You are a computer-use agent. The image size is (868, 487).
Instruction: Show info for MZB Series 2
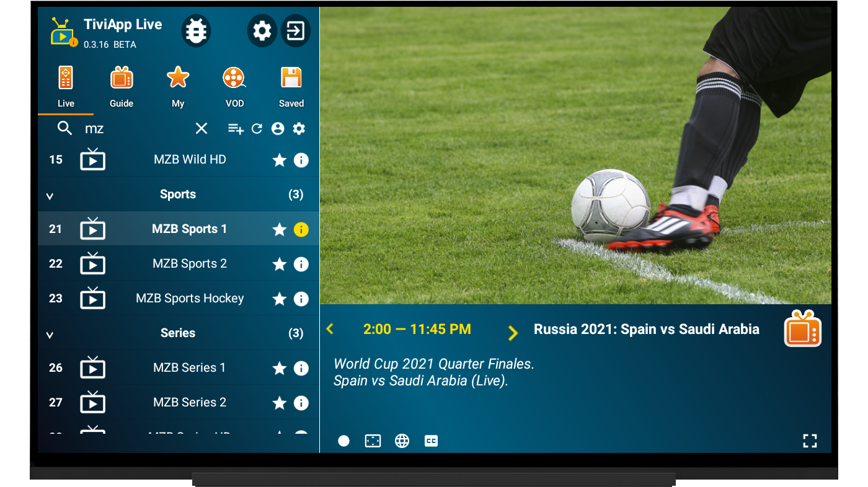point(301,403)
